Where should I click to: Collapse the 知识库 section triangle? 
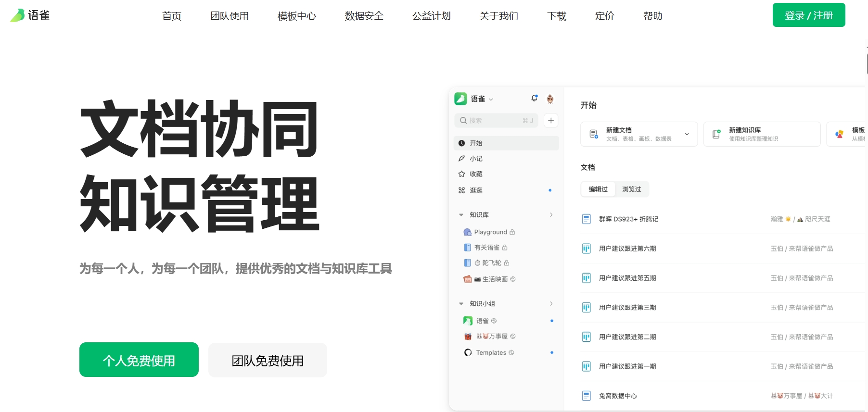tap(461, 215)
